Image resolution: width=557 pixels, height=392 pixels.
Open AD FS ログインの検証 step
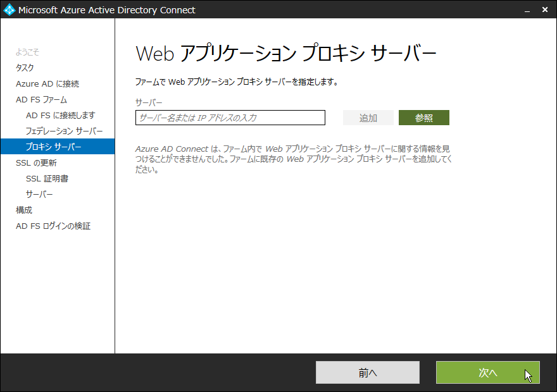click(53, 226)
